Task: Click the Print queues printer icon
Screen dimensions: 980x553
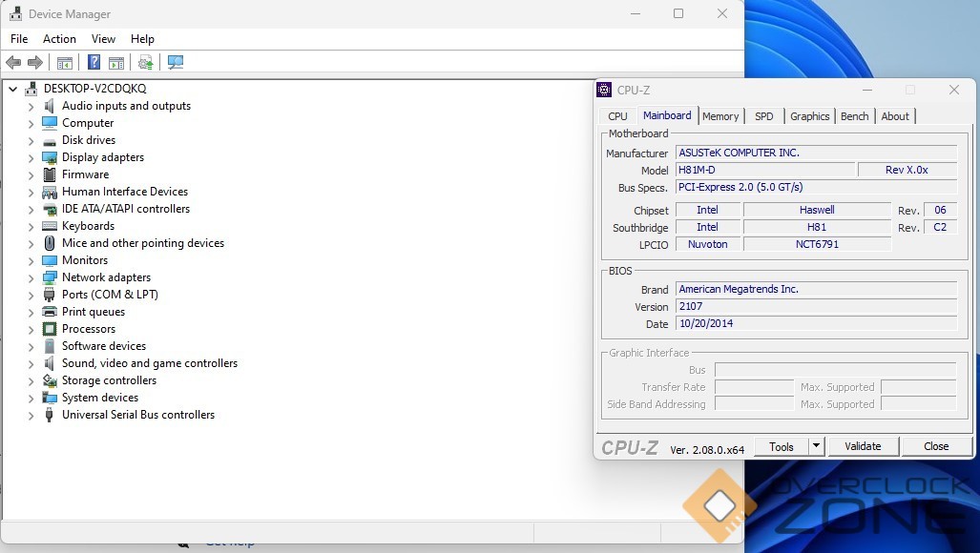Action: pos(50,312)
